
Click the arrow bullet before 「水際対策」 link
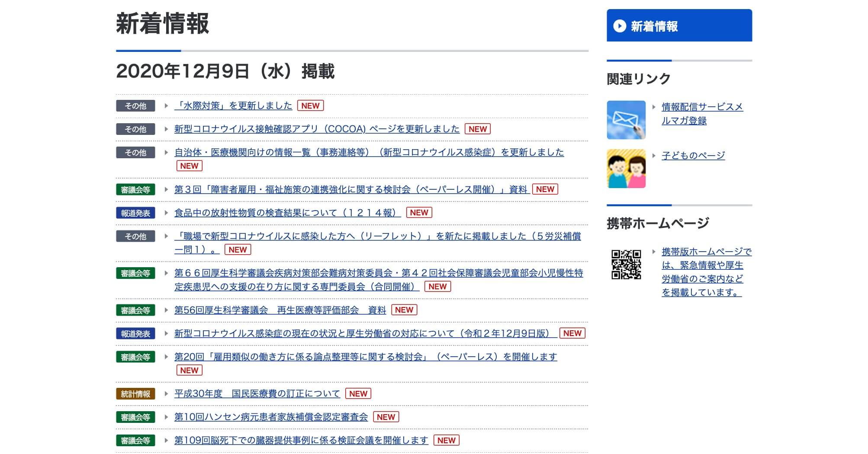166,106
